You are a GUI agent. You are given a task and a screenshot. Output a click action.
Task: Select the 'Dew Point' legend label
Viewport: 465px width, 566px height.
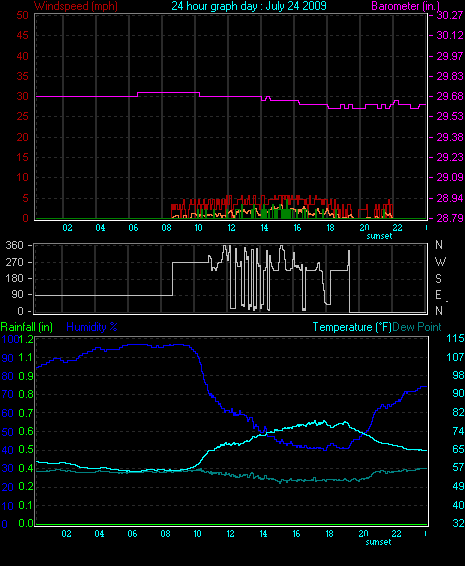coord(417,327)
